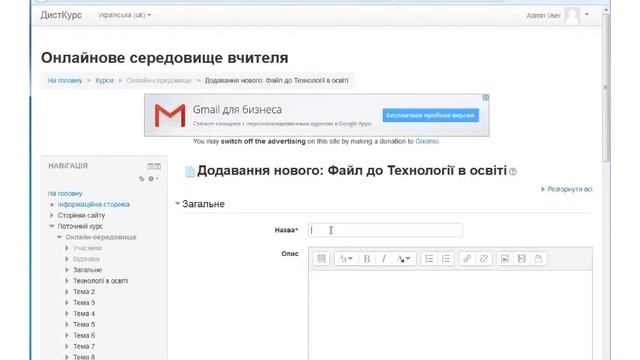
Task: Open Онлайн-середовище in the breadcrumb
Action: click(159, 80)
